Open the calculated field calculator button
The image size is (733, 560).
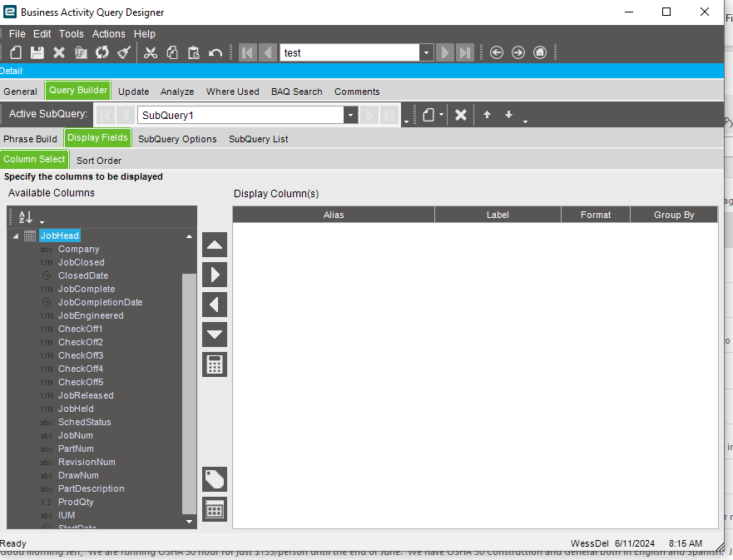coord(215,364)
